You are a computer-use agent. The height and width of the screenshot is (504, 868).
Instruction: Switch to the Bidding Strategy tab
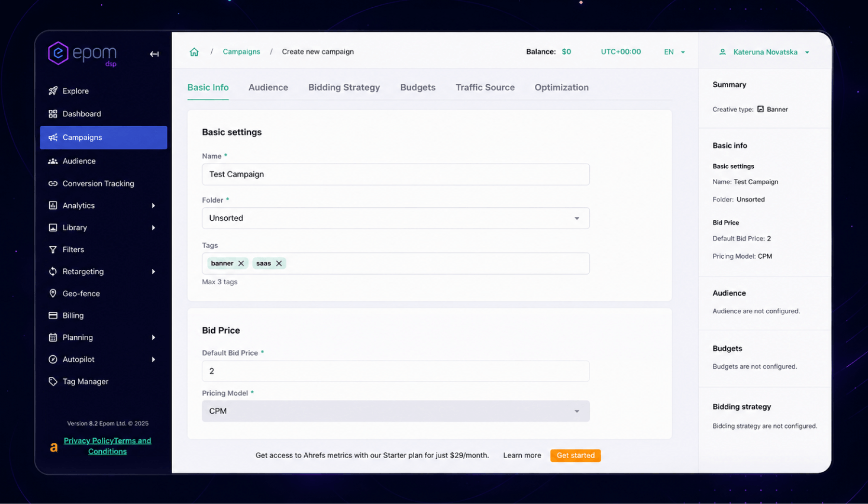[x=344, y=88]
